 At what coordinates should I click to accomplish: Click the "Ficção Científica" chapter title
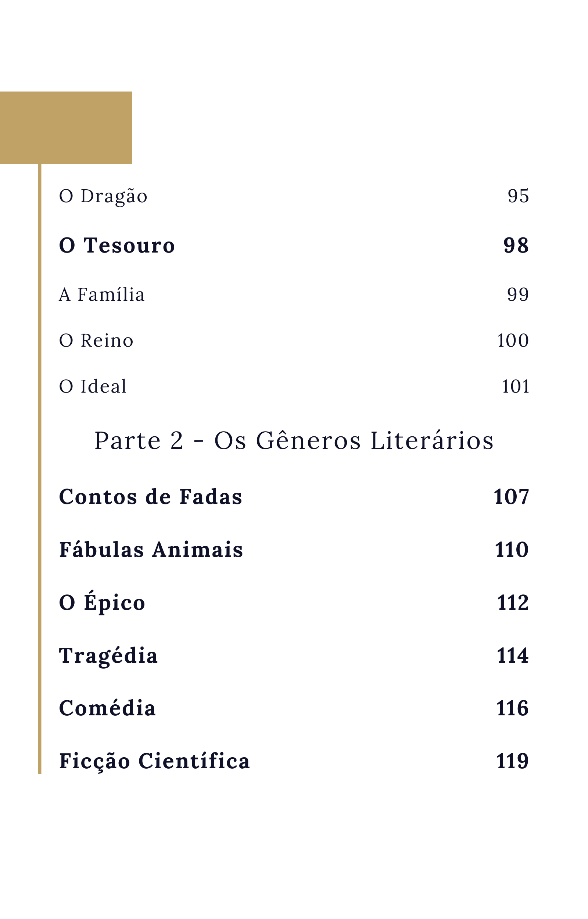click(155, 761)
